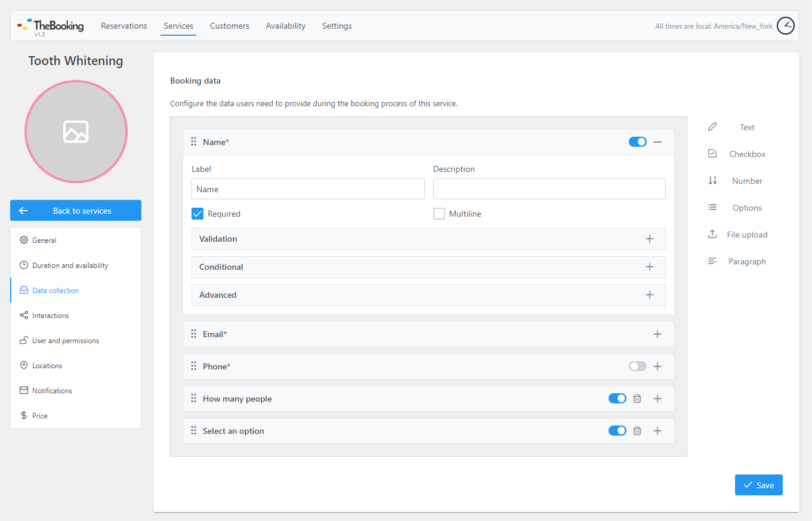Disable the Name field toggle
This screenshot has height=521, width=812.
click(637, 142)
